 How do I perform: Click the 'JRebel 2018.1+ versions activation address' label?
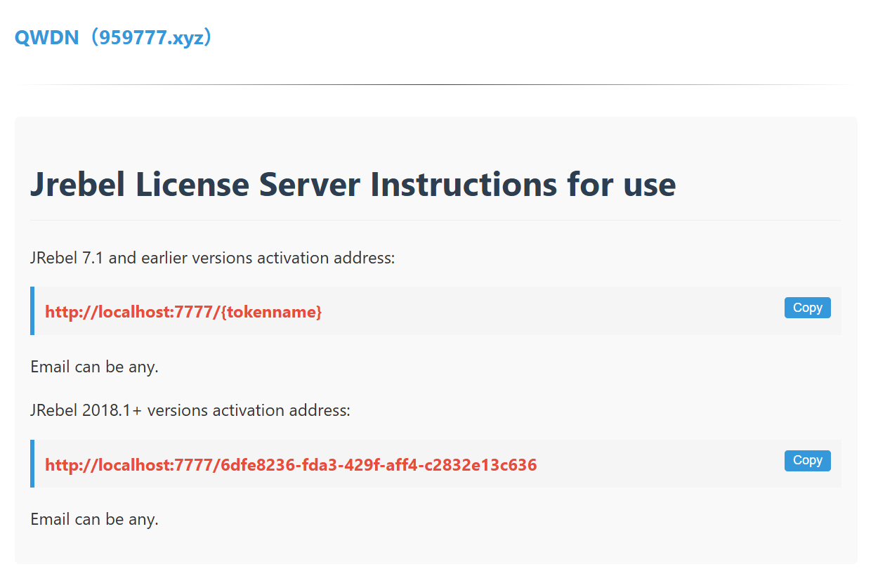coord(190,410)
